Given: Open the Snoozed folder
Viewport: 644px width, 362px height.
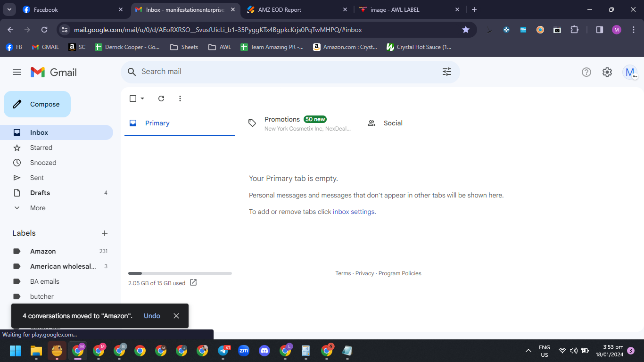Looking at the screenshot, I should (x=57, y=163).
